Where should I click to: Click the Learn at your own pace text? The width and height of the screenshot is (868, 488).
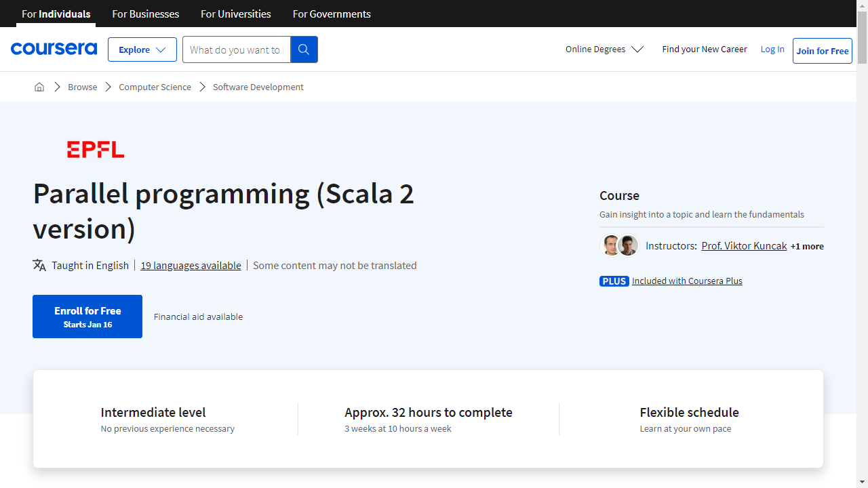(686, 428)
